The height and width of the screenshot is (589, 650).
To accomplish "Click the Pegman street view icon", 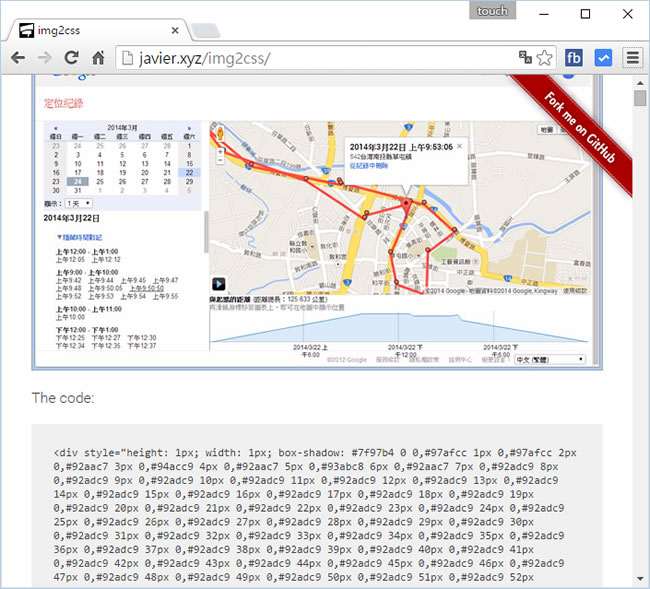I will (217, 135).
